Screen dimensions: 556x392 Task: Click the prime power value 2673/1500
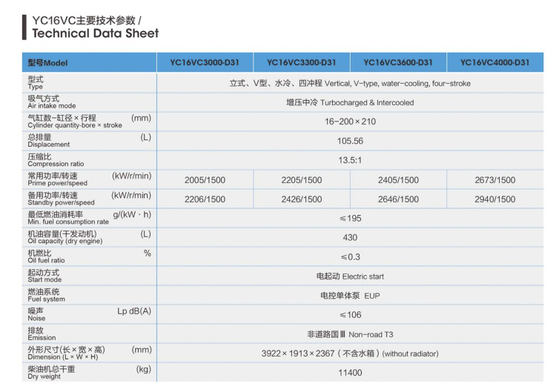[494, 180]
